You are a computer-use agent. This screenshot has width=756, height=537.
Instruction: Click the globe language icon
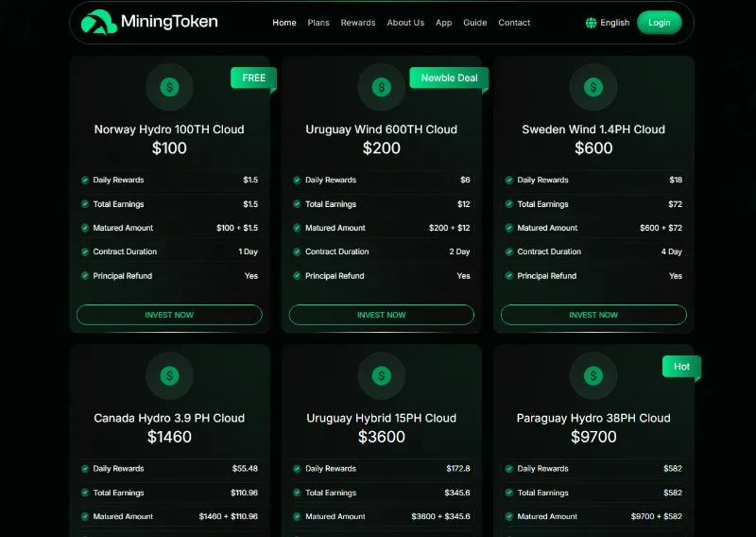click(x=592, y=23)
